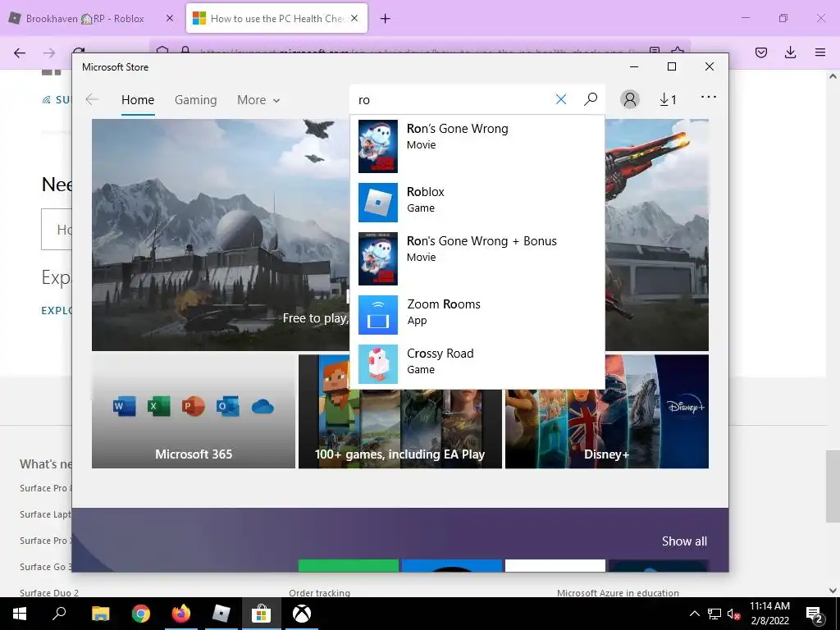
Task: Bookmark this page with star icon
Action: [x=678, y=52]
